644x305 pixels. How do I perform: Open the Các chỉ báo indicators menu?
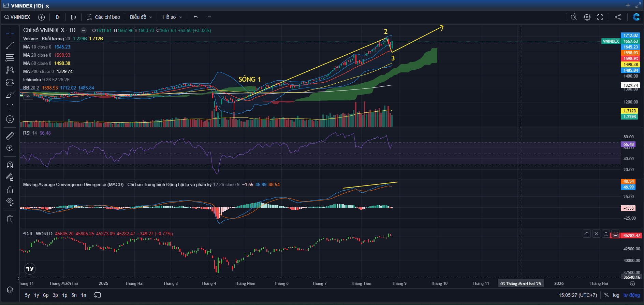coord(103,17)
